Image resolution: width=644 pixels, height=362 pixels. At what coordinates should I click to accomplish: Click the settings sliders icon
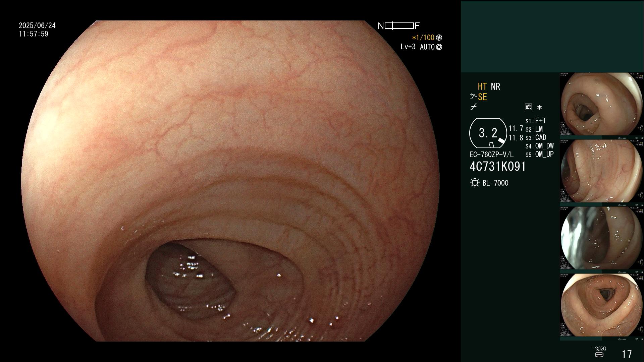point(528,107)
